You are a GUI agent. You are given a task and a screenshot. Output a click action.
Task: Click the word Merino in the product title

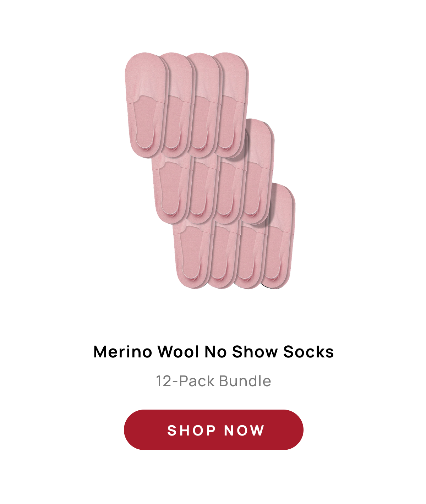click(x=123, y=352)
